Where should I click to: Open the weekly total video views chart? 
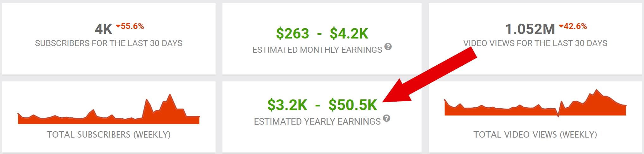(535, 105)
